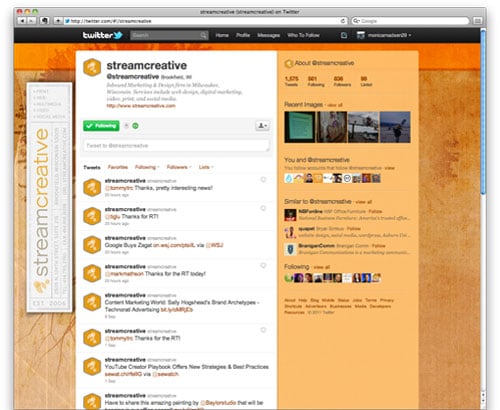Click the Listed count in About panel

coord(366,81)
